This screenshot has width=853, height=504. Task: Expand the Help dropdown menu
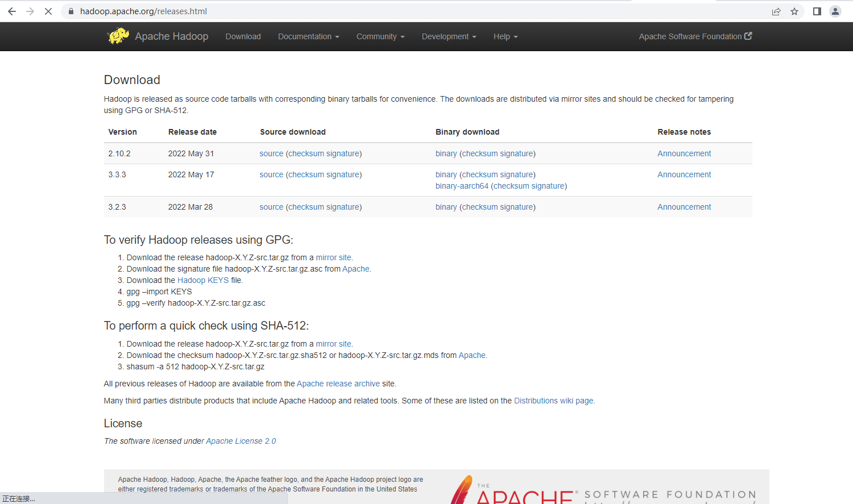(x=506, y=36)
